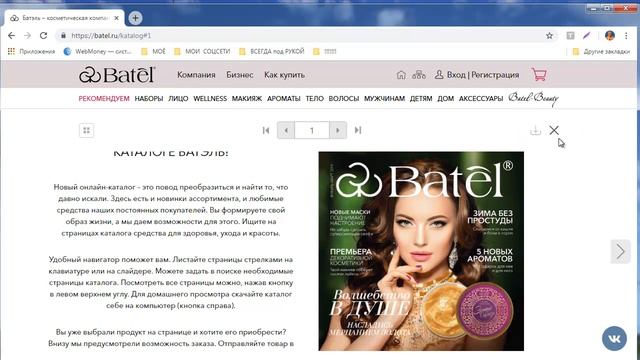Jump to last catalog page
Image resolution: width=640 pixels, height=360 pixels.
click(358, 130)
